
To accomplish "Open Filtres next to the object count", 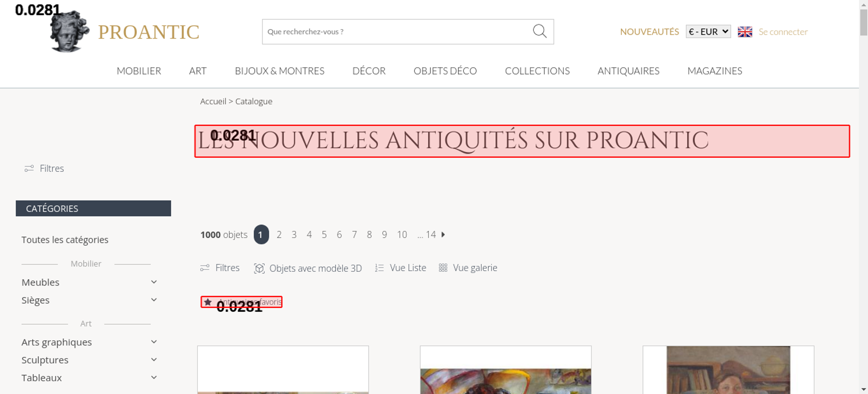I will click(220, 268).
